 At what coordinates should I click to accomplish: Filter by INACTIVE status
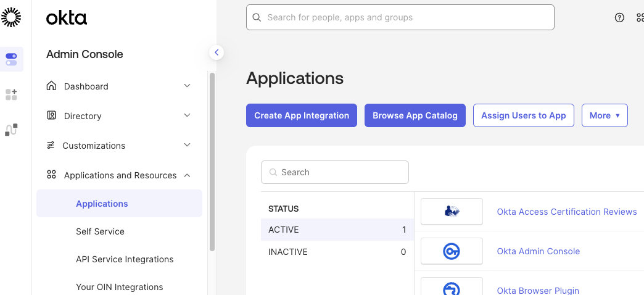click(337, 252)
